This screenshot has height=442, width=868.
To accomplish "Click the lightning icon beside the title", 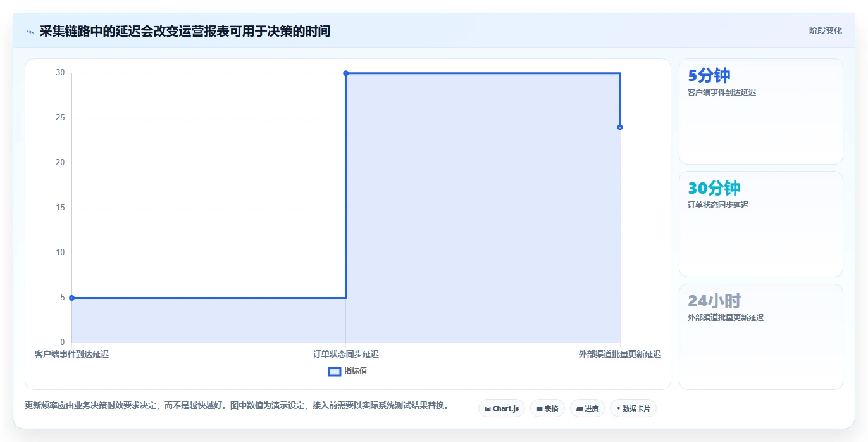I will tap(30, 31).
